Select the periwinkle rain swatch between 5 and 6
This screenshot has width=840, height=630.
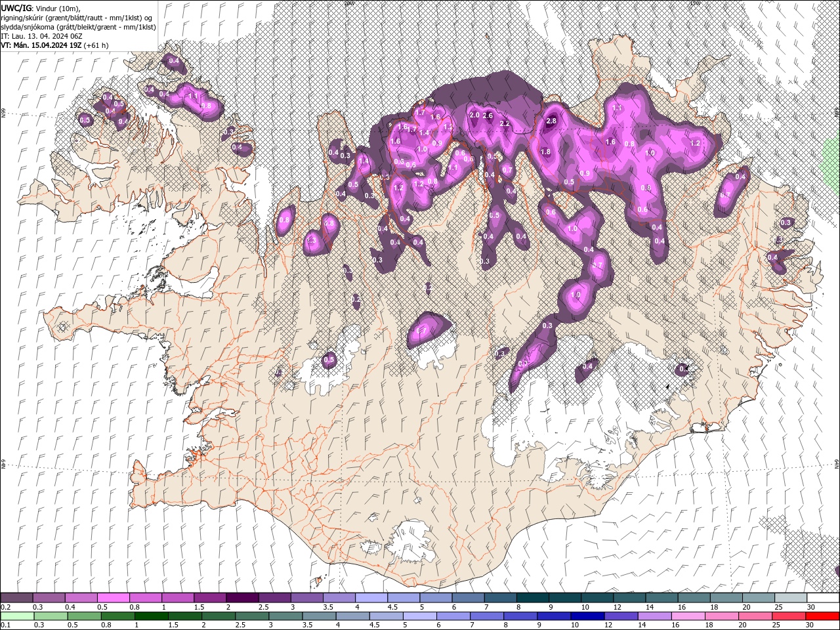point(419,616)
